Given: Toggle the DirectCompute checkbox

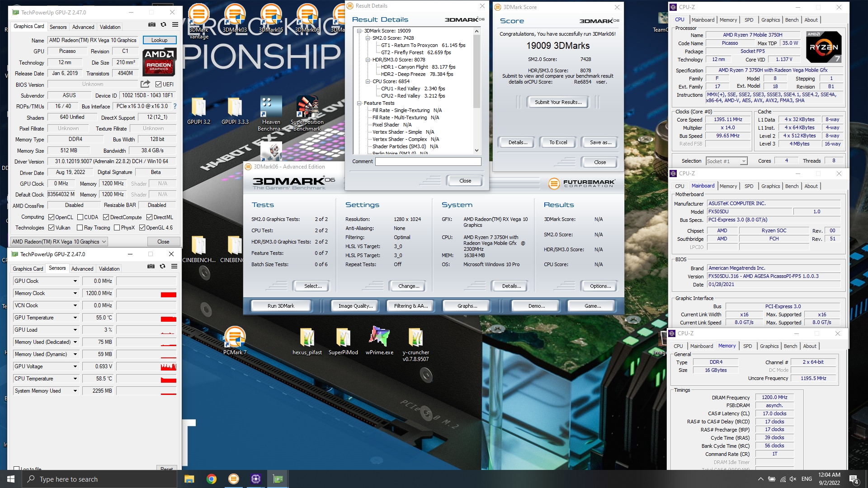Looking at the screenshot, I should (106, 217).
